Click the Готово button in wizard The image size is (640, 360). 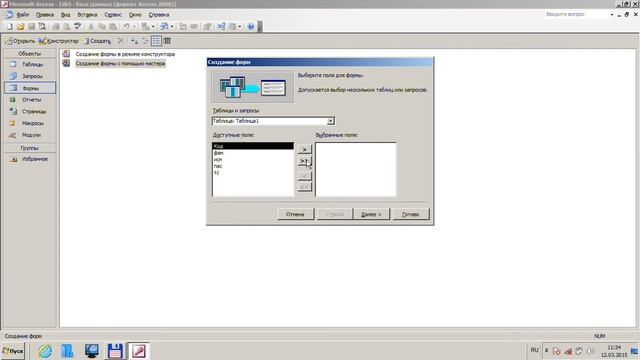click(411, 214)
